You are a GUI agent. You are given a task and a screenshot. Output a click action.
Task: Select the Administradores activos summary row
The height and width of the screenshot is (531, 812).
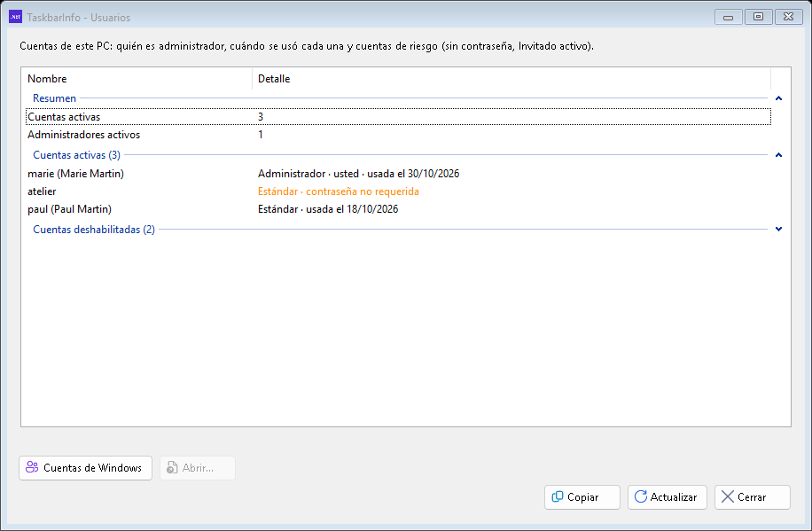398,135
